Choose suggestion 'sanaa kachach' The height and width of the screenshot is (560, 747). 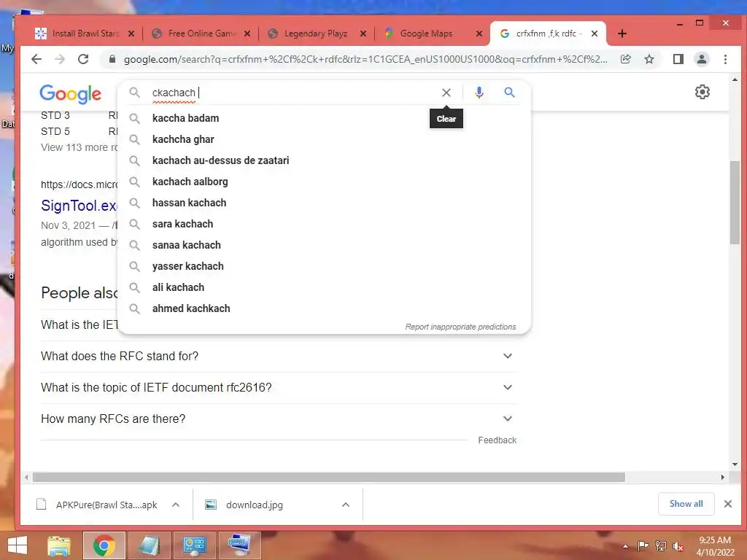point(324,245)
